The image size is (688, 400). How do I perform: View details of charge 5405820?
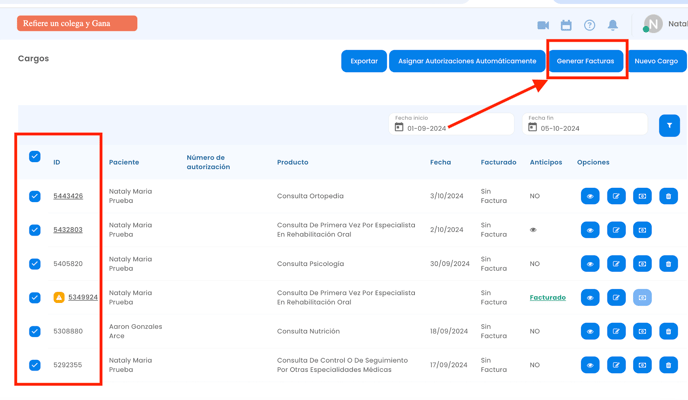tap(590, 264)
